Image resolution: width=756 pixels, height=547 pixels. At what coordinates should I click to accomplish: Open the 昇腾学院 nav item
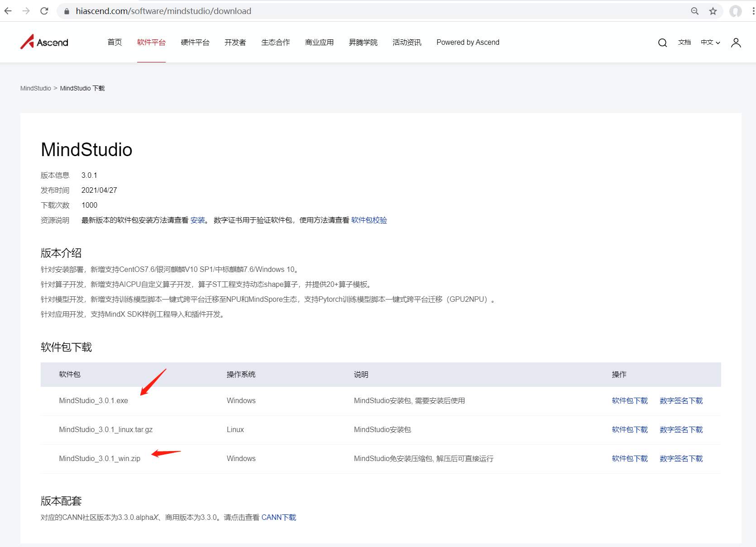coord(363,42)
